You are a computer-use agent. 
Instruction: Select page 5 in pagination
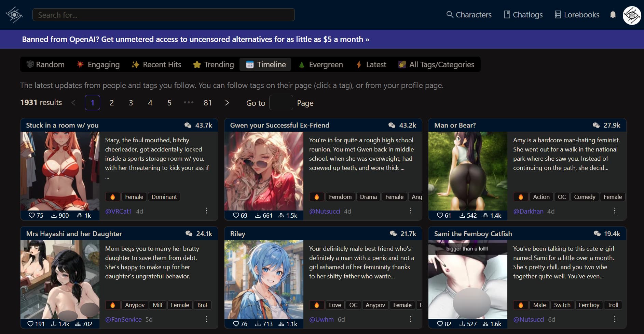[x=169, y=103]
